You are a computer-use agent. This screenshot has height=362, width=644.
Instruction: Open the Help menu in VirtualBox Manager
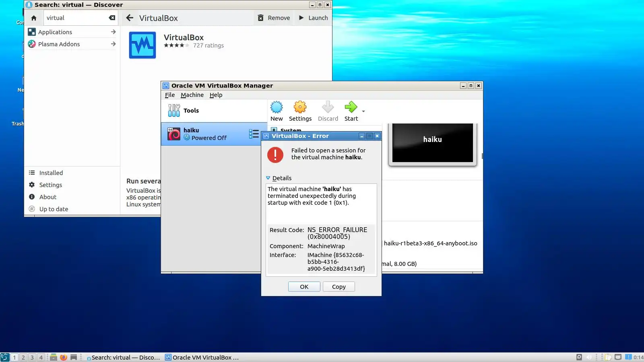[216, 95]
